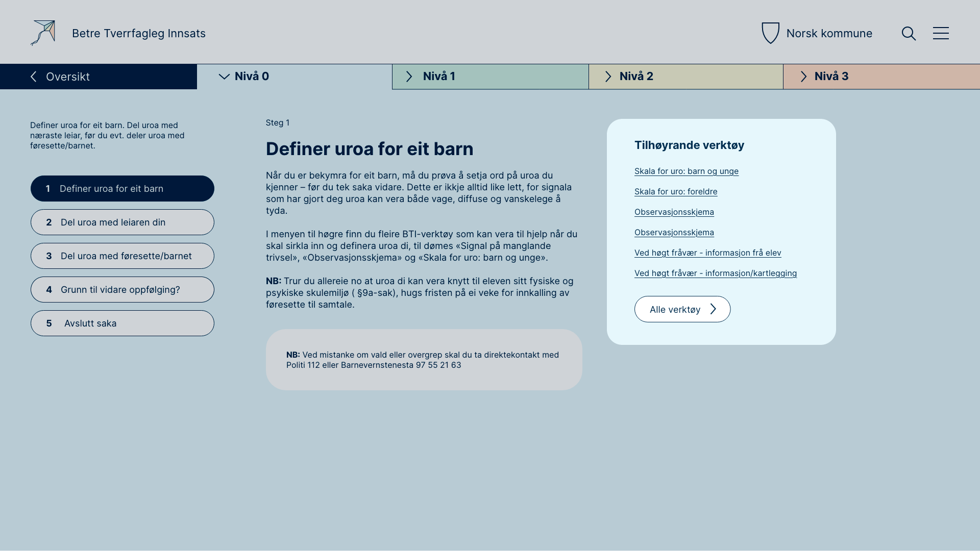980x551 pixels.
Task: Open search with magnifier icon
Action: (x=909, y=34)
